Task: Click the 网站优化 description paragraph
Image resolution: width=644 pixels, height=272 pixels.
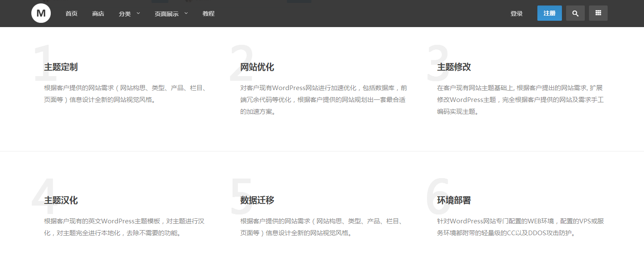Action: tap(324, 100)
